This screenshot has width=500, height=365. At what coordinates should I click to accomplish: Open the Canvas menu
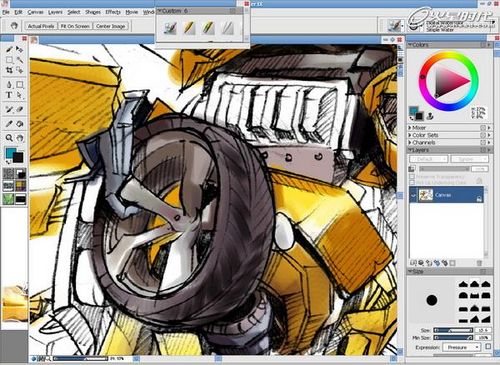click(x=35, y=12)
